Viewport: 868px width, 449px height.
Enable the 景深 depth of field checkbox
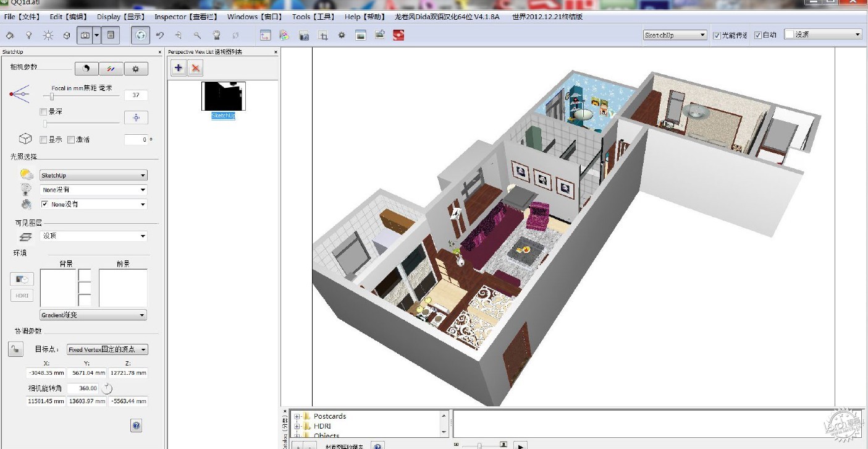pos(43,112)
